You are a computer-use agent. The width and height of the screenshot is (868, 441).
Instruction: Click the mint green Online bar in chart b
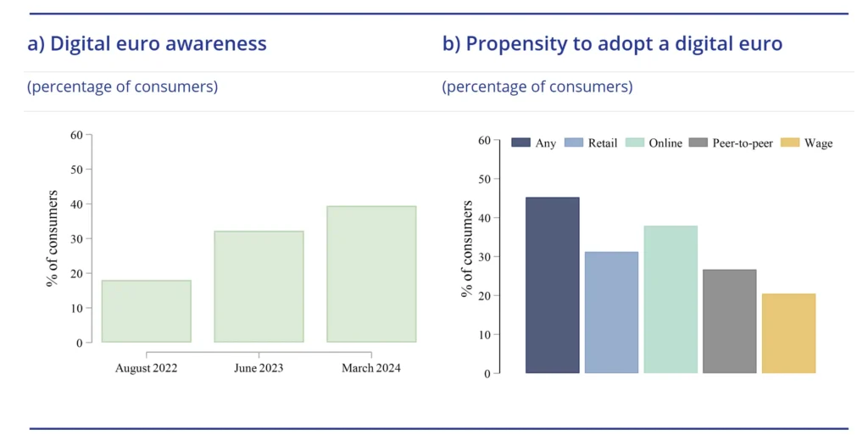click(x=670, y=299)
